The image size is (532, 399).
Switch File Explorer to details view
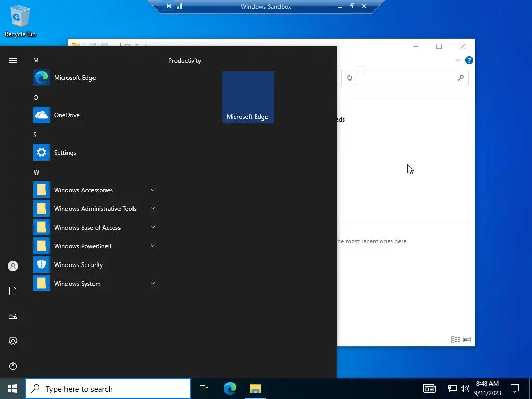point(456,340)
